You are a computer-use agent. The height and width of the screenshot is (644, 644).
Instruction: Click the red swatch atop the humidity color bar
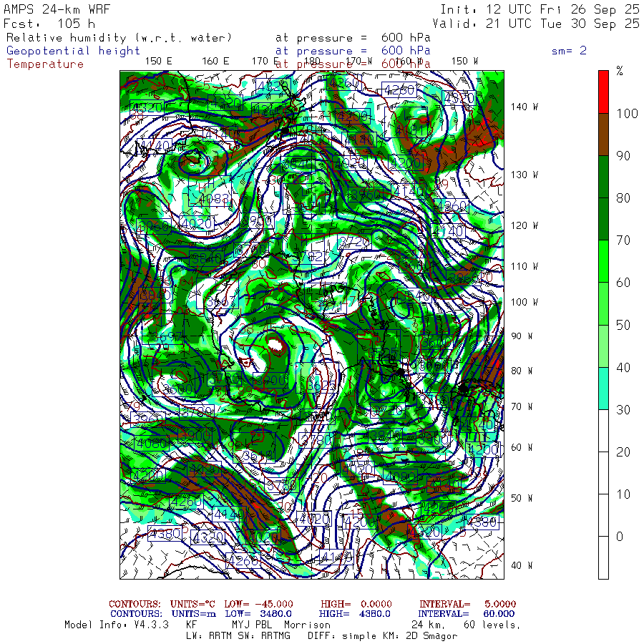click(603, 91)
